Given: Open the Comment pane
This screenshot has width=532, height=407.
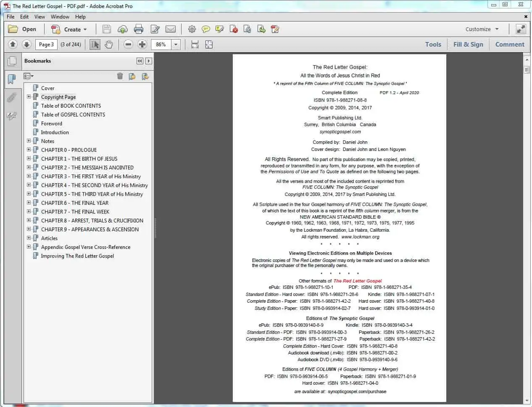Looking at the screenshot, I should 510,44.
